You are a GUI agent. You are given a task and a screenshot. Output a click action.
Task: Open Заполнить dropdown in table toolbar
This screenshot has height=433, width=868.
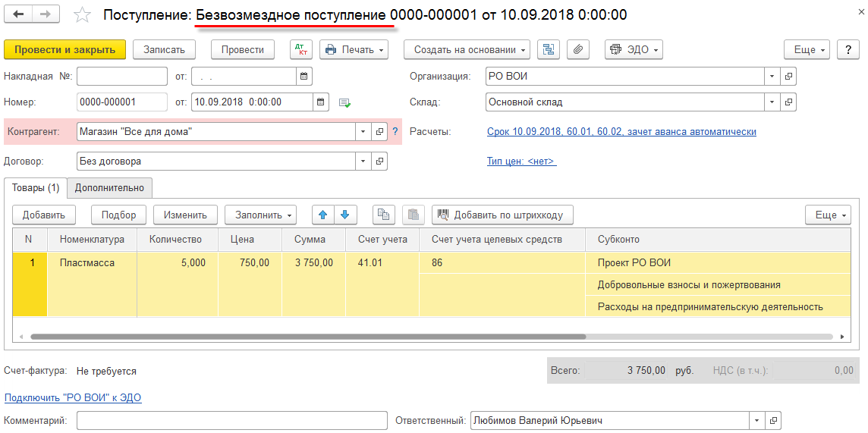tap(260, 215)
